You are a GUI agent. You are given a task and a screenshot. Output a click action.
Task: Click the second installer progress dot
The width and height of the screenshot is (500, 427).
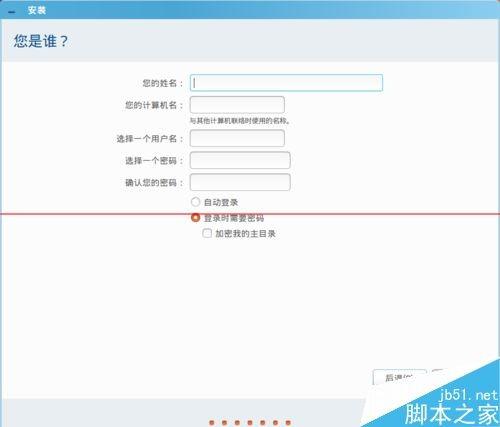point(224,423)
